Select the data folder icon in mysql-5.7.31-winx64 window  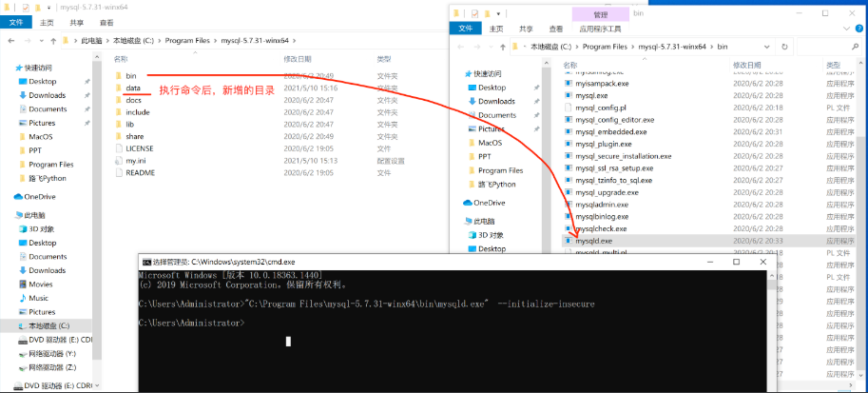click(x=117, y=88)
